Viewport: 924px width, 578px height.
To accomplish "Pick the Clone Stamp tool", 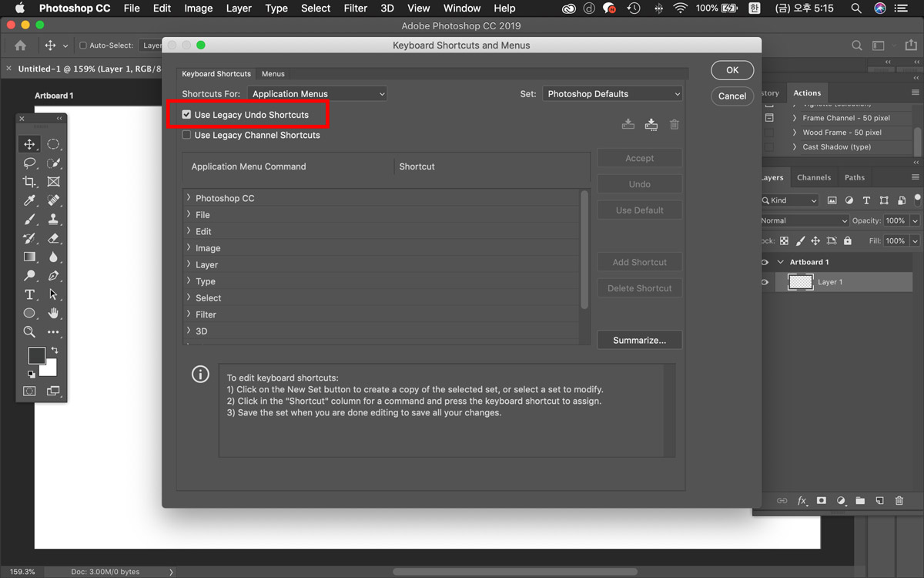I will (53, 220).
